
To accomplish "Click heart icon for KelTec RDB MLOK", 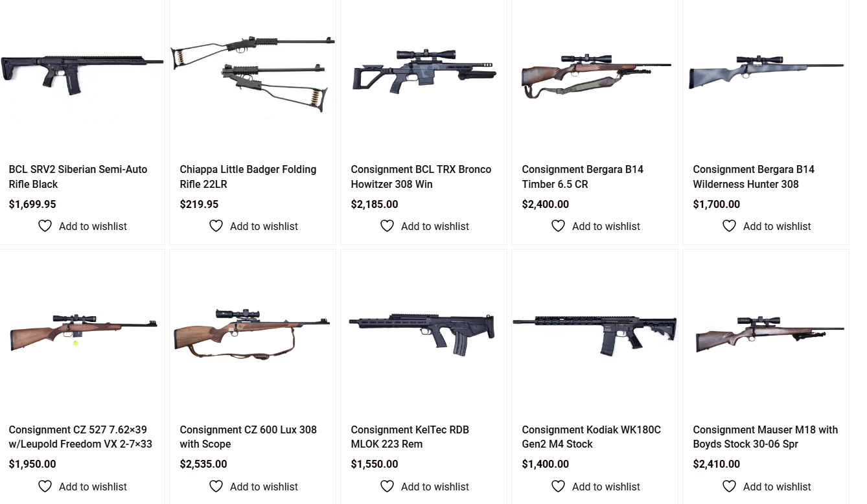I will 387,487.
